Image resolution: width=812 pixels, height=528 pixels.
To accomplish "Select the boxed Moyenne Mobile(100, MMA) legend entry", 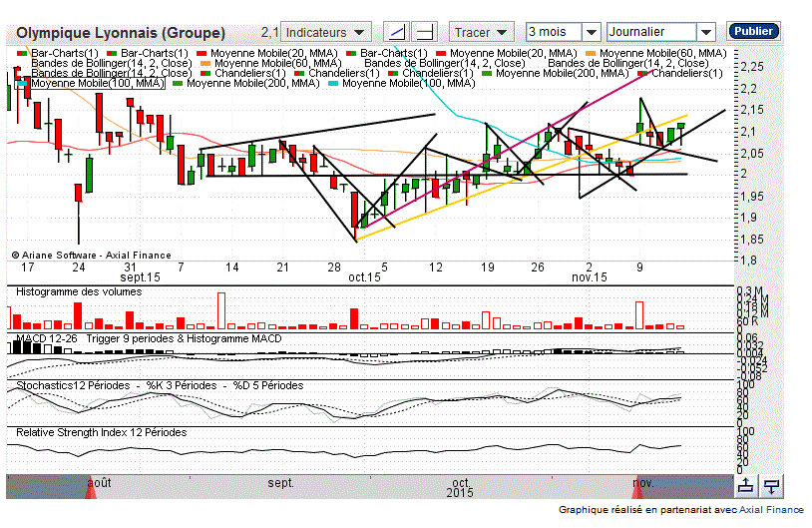I will [x=91, y=84].
